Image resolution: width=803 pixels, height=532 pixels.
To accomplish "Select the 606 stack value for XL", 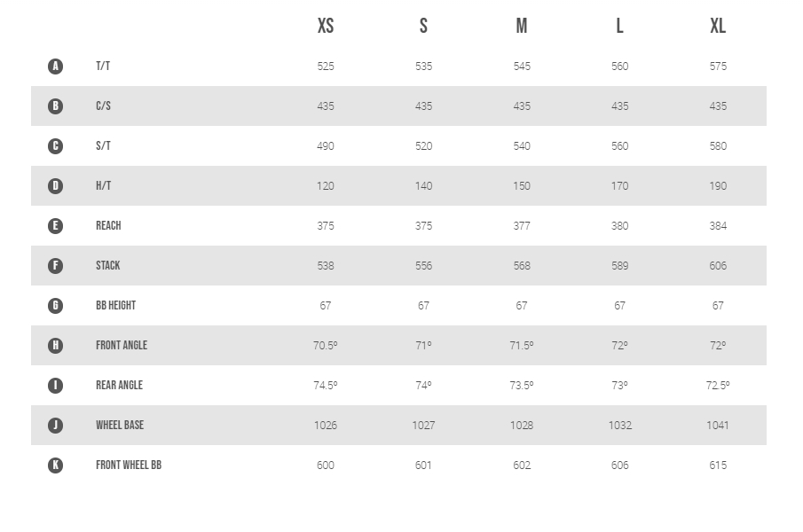I will [718, 265].
